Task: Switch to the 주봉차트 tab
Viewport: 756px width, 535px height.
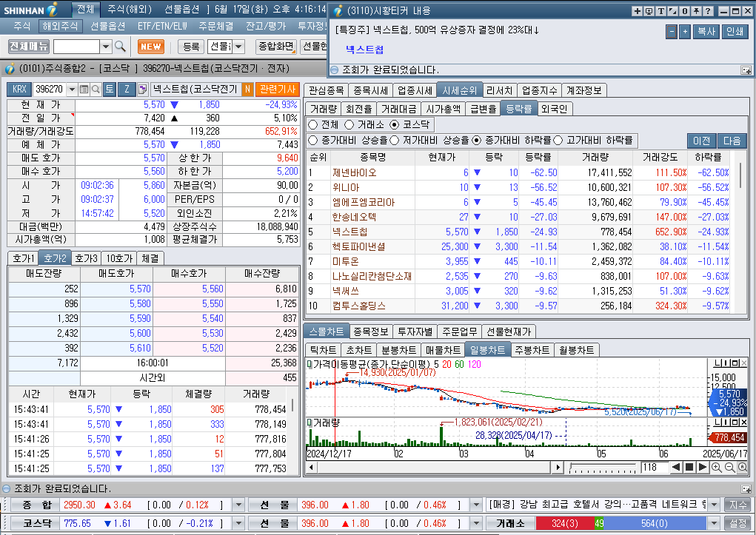Action: 532,351
